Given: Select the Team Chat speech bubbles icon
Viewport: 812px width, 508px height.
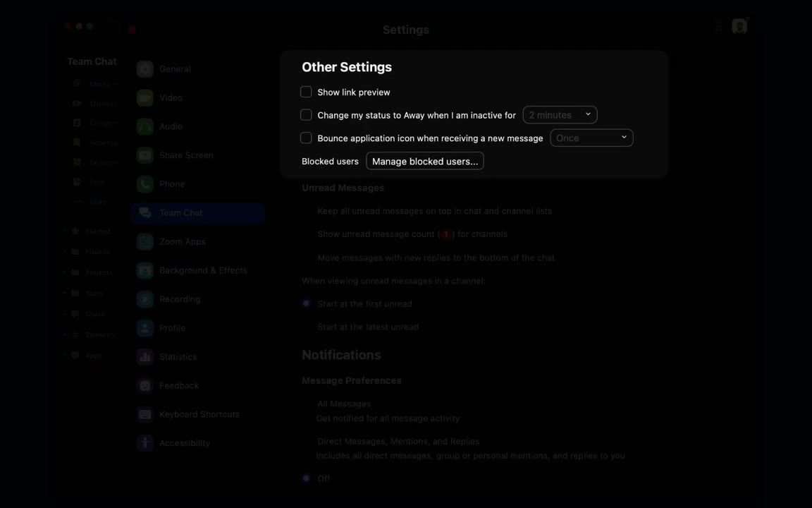Looking at the screenshot, I should click(x=145, y=213).
